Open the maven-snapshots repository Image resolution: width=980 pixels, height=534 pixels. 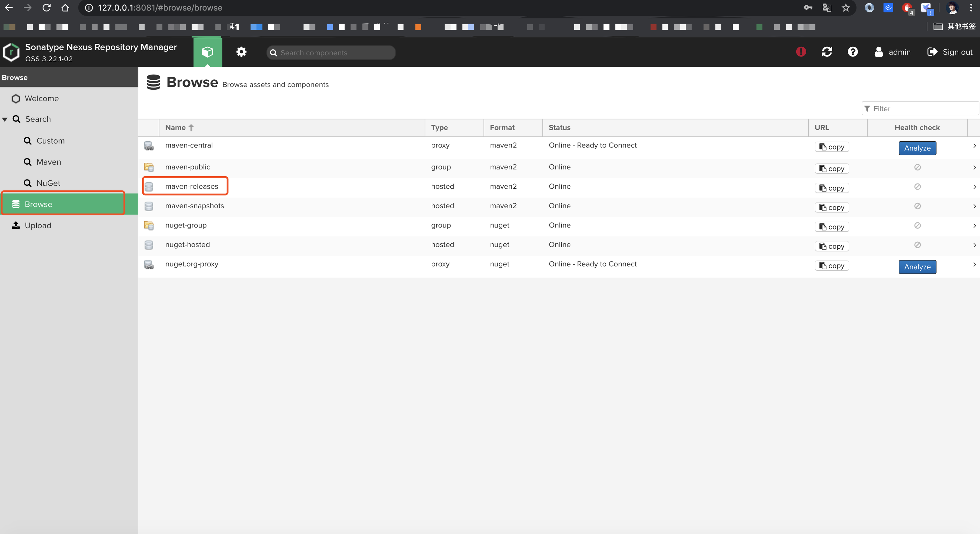(x=194, y=206)
